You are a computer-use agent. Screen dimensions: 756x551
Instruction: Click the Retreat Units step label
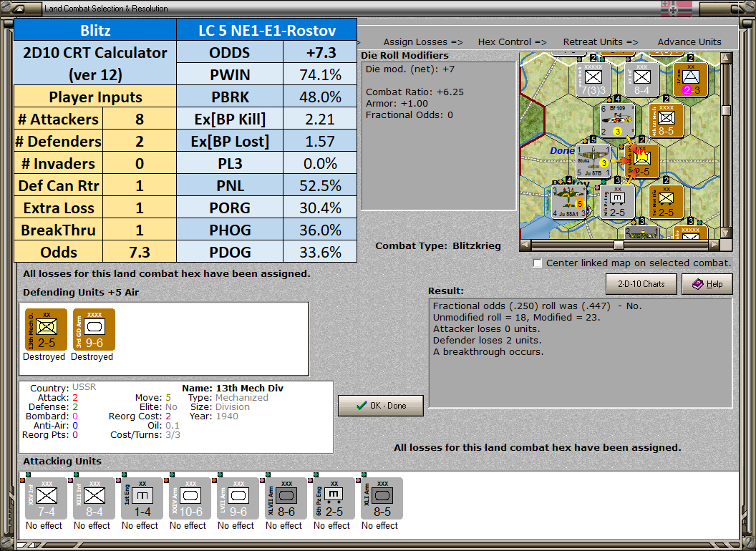pos(600,42)
